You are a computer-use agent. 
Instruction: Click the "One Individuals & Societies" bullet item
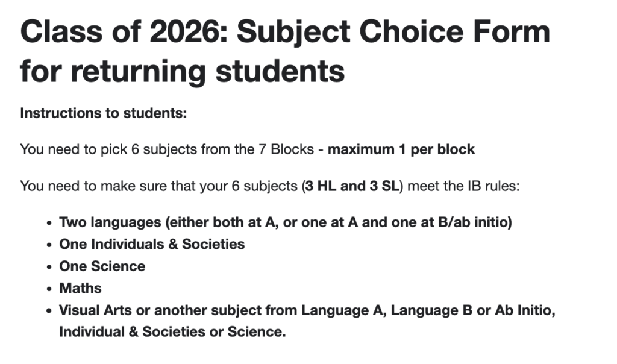(152, 244)
